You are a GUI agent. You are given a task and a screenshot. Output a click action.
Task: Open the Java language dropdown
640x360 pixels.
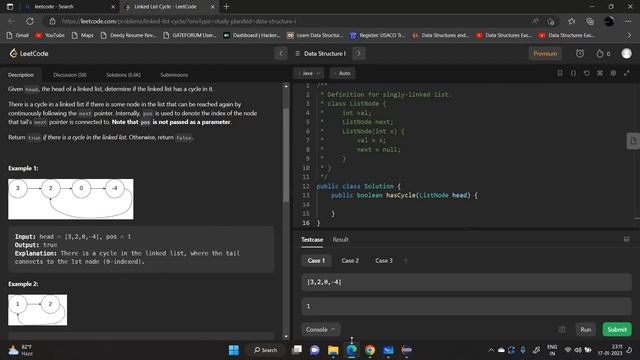309,73
